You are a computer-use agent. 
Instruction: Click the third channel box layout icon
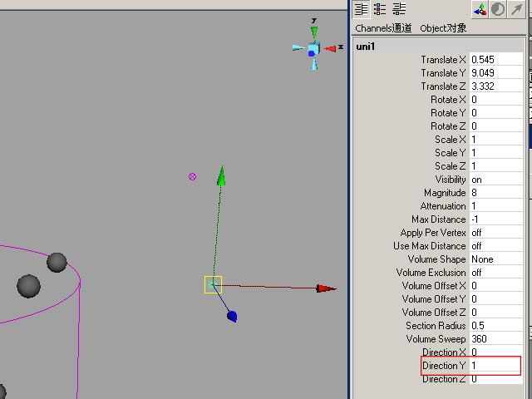pos(399,9)
